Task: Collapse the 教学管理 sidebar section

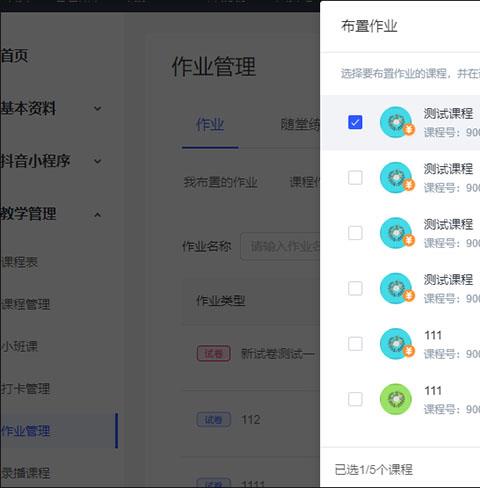Action: coord(97,215)
